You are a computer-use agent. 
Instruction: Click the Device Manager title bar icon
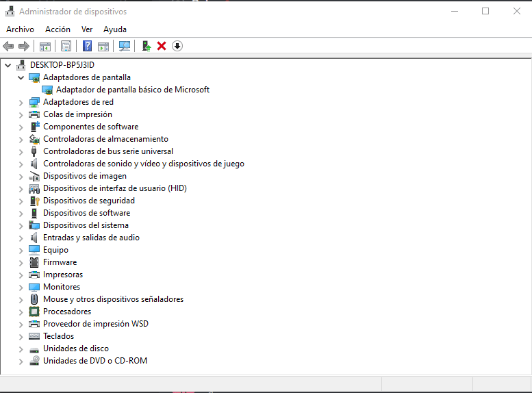tap(10, 12)
